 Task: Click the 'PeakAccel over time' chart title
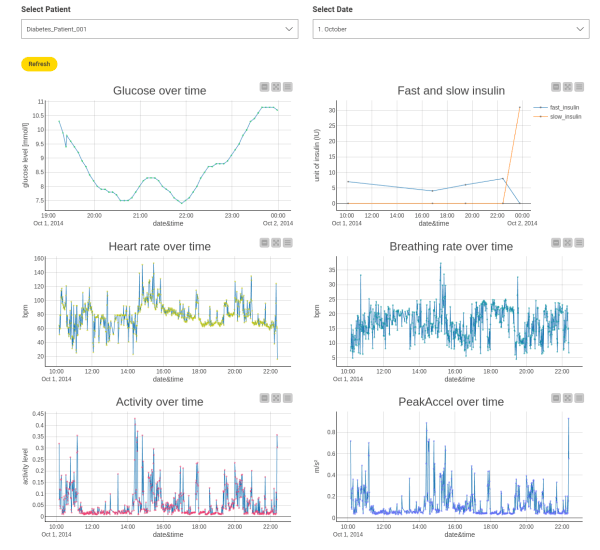pyautogui.click(x=451, y=402)
